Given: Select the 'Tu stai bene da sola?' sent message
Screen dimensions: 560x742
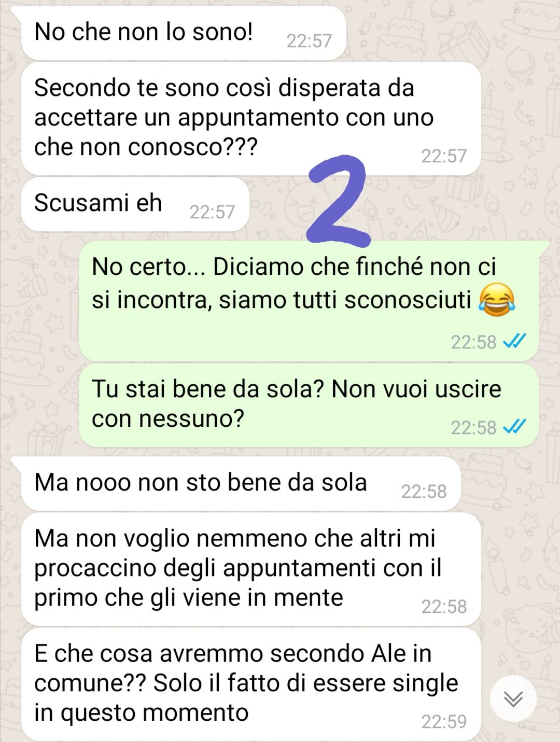Looking at the screenshot, I should 309,405.
